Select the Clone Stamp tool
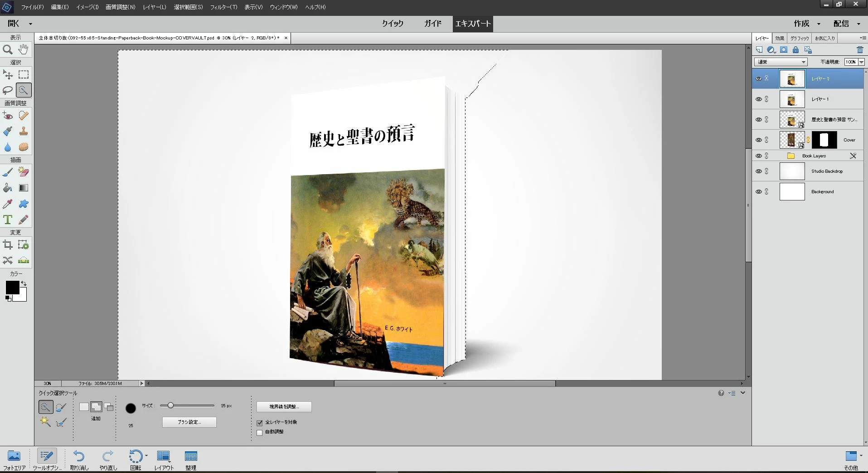 pyautogui.click(x=23, y=132)
